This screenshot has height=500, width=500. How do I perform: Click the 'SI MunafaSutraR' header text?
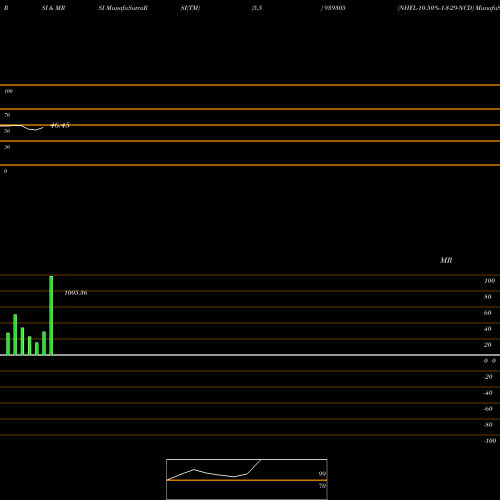123,8
